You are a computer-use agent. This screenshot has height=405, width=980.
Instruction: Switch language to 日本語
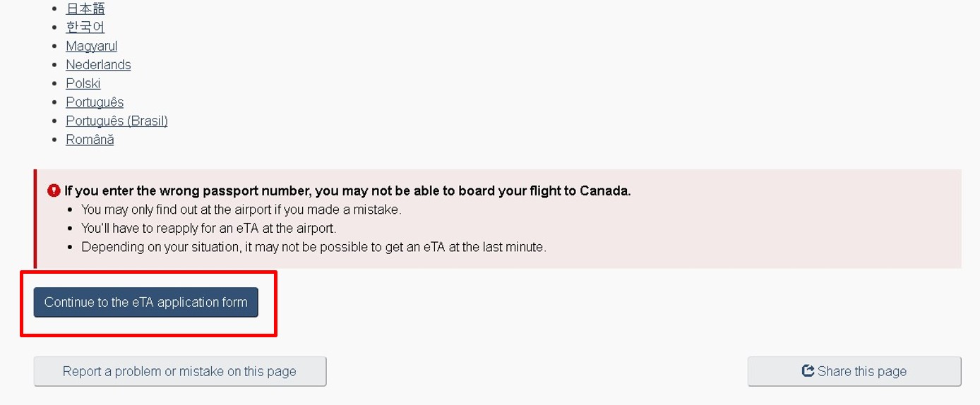[85, 8]
